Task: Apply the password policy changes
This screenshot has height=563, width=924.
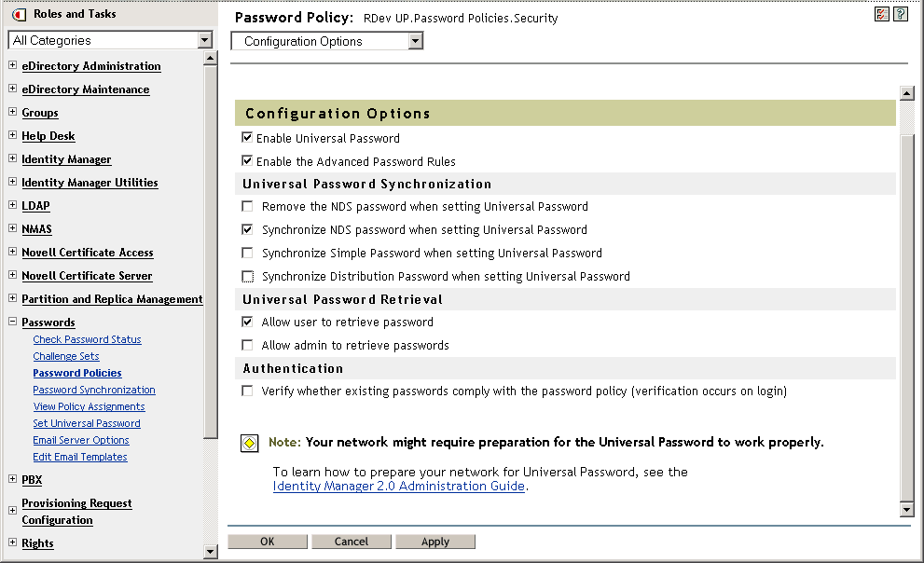Action: [434, 541]
